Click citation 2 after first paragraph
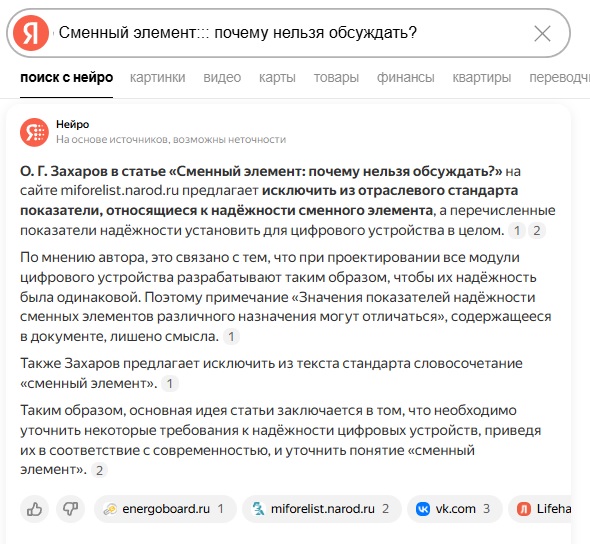 click(537, 231)
